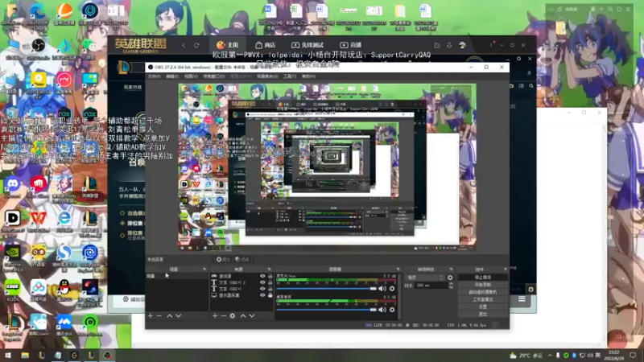
Task: Adjust desktop audio volume slider
Action: click(x=327, y=310)
